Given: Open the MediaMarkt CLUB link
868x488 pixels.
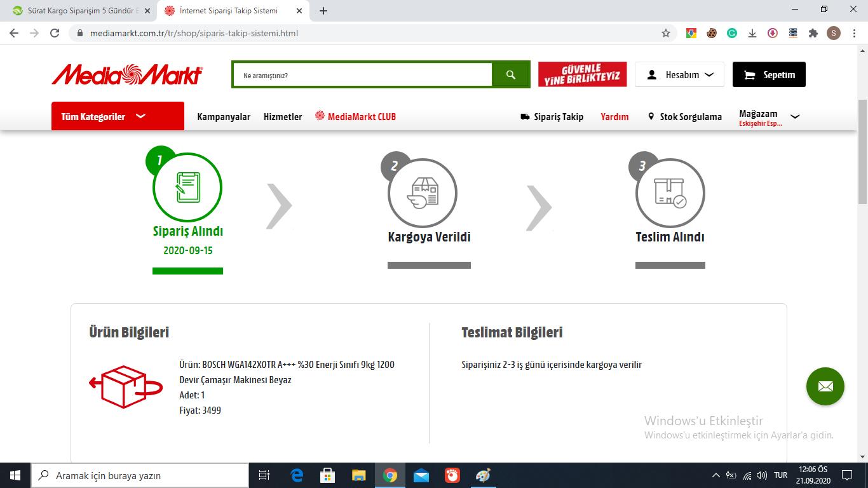Looking at the screenshot, I should 356,116.
